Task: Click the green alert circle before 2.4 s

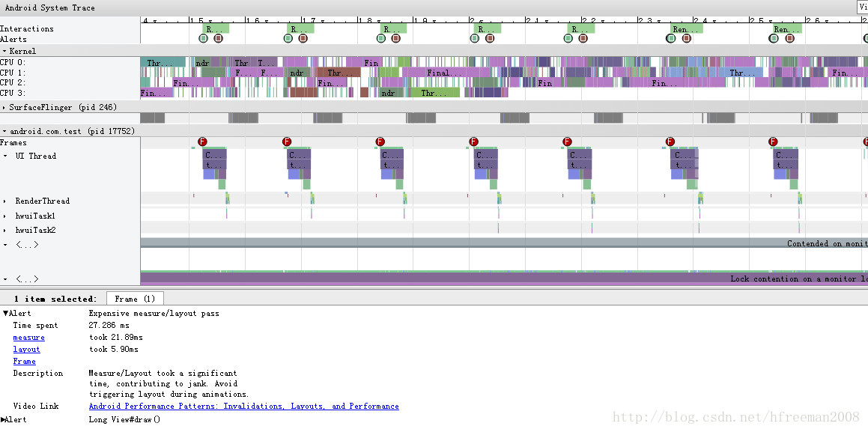Action: [x=671, y=38]
